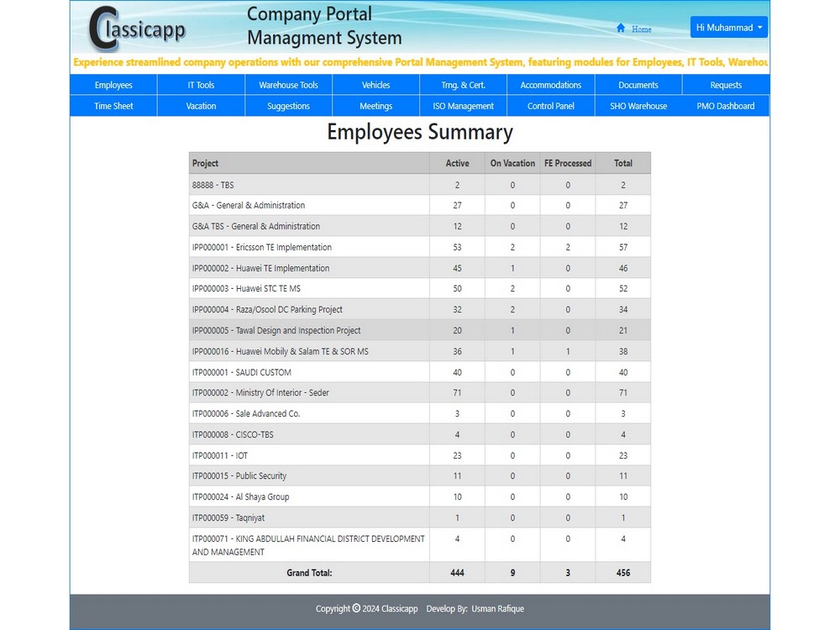This screenshot has height=630, width=840.
Task: Open the Employees menu
Action: 113,85
